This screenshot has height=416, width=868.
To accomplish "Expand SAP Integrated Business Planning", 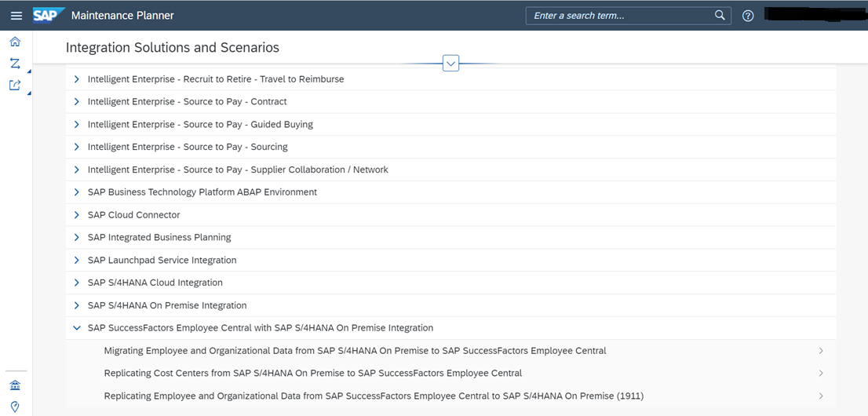I will [x=76, y=238].
